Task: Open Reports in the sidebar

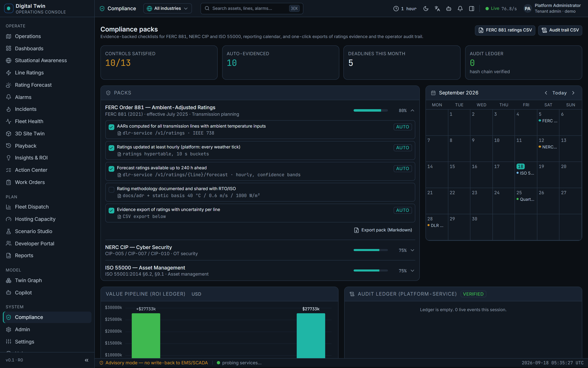Action: (47, 255)
